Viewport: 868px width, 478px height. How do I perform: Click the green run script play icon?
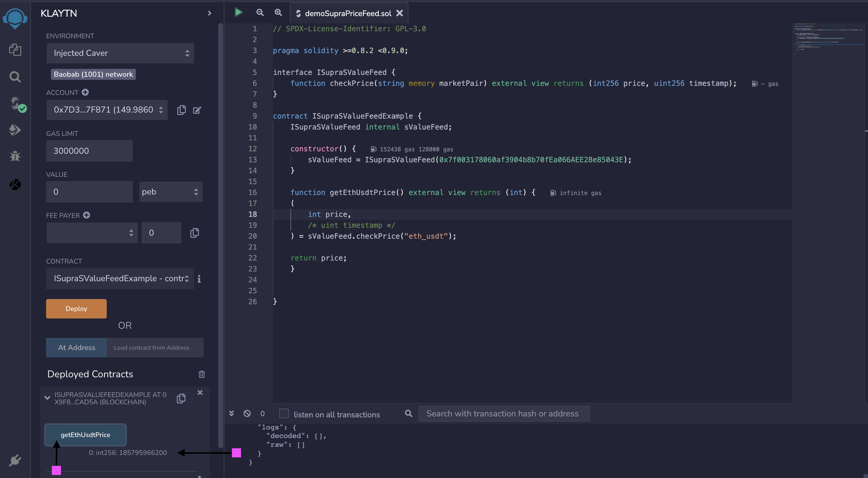pyautogui.click(x=238, y=12)
